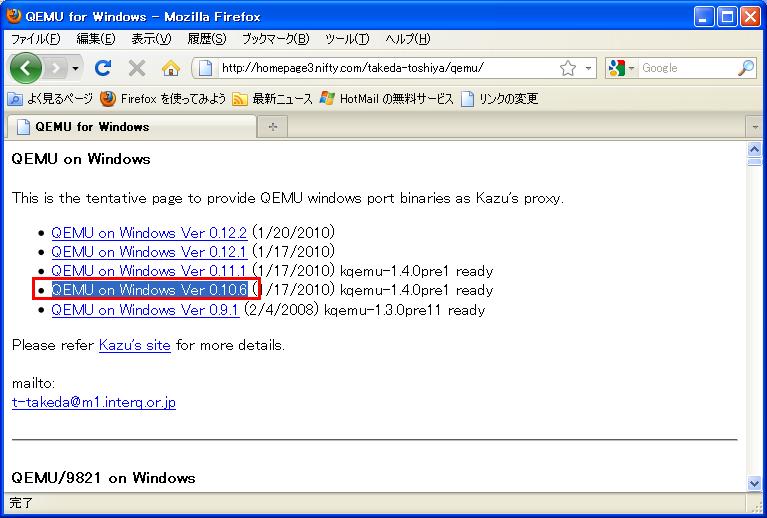Open the Firefox を使ってみよう bookmark
The width and height of the screenshot is (767, 518).
(163, 99)
